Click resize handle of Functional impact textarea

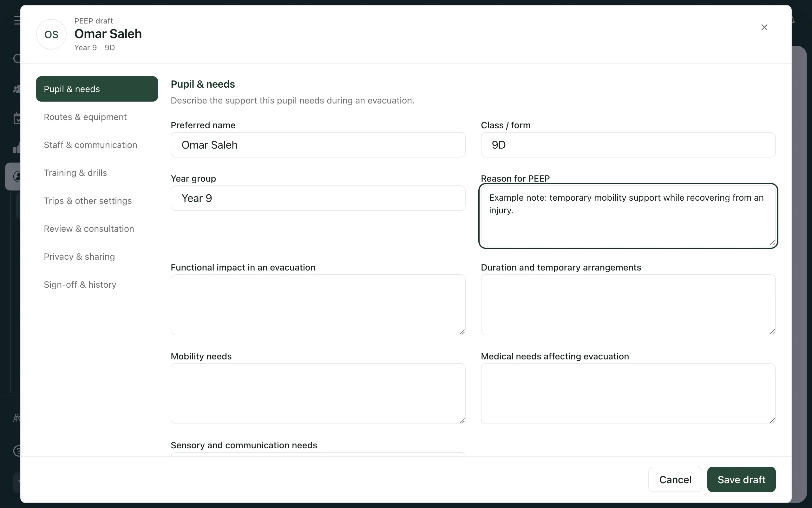pyautogui.click(x=462, y=331)
